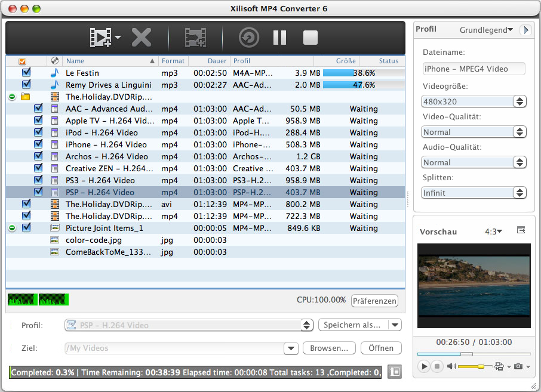Toggle the iPhone - H.264 Video checkbox
This screenshot has height=392, width=541.
point(38,144)
